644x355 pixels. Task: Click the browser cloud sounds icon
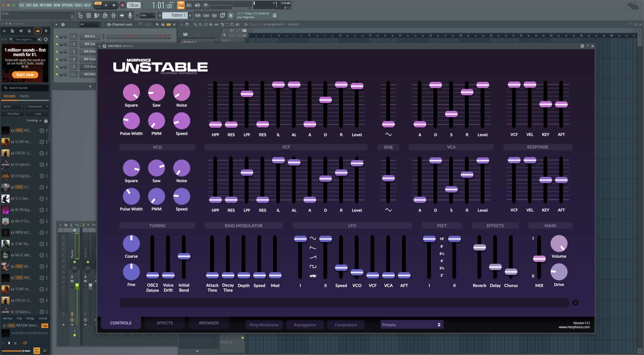click(x=38, y=31)
